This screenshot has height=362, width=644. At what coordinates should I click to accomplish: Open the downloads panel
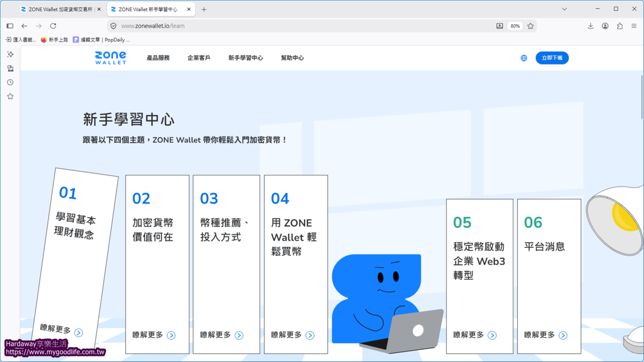click(x=590, y=26)
